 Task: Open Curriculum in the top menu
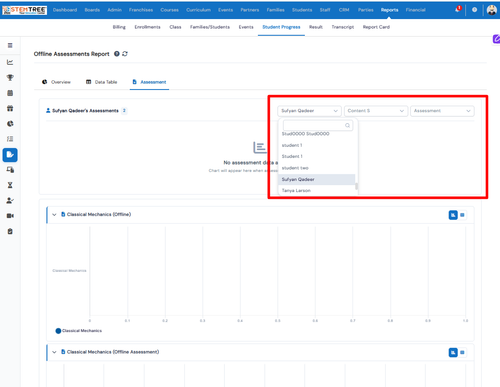[x=198, y=10]
